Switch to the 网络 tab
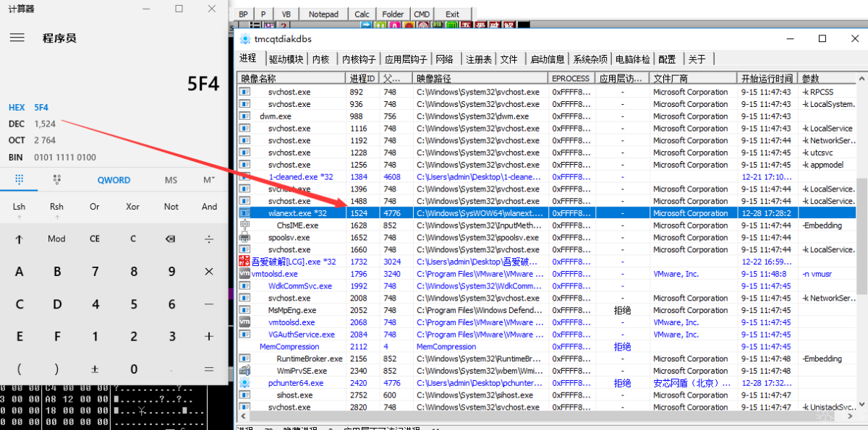 [445, 59]
